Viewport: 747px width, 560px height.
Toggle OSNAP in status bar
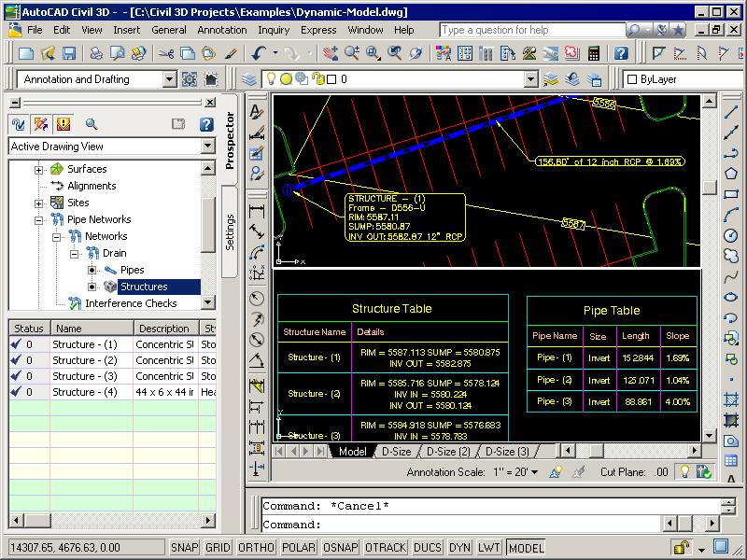(341, 548)
